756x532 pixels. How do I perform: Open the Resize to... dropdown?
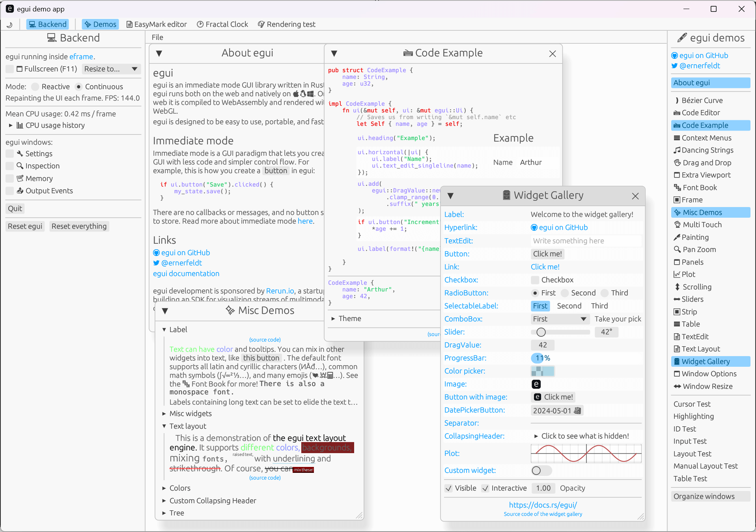[x=111, y=69]
